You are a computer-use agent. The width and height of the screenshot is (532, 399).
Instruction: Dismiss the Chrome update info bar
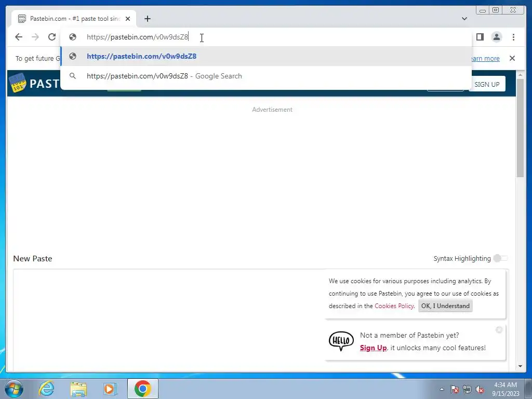coord(512,58)
